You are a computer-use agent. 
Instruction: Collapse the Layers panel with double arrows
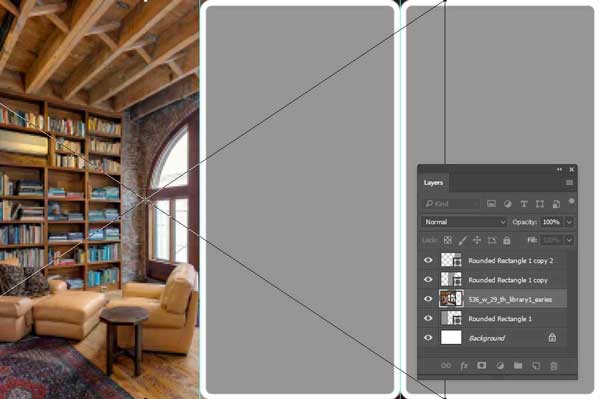tap(559, 169)
